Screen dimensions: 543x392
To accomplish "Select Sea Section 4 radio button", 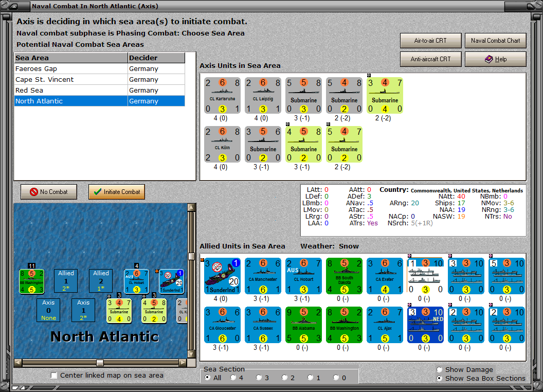I will [233, 378].
